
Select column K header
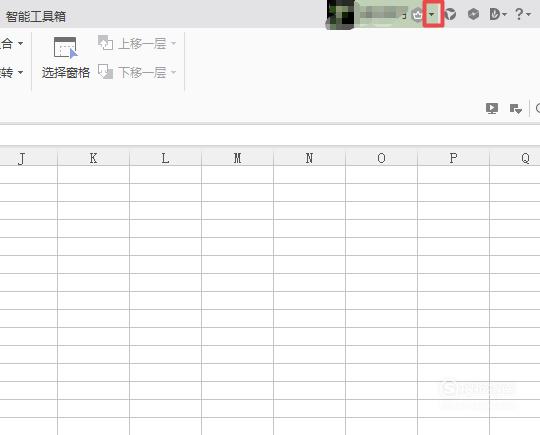pyautogui.click(x=93, y=158)
